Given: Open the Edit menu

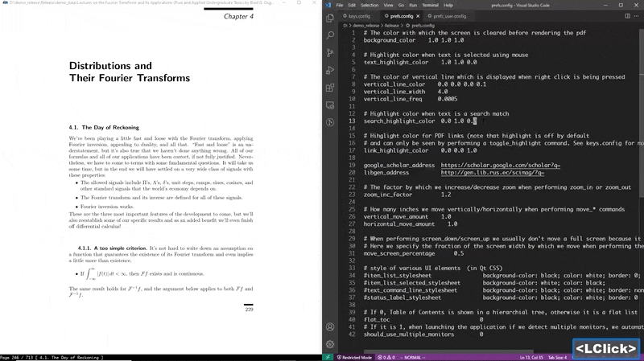Looking at the screenshot, I should tap(352, 6).
